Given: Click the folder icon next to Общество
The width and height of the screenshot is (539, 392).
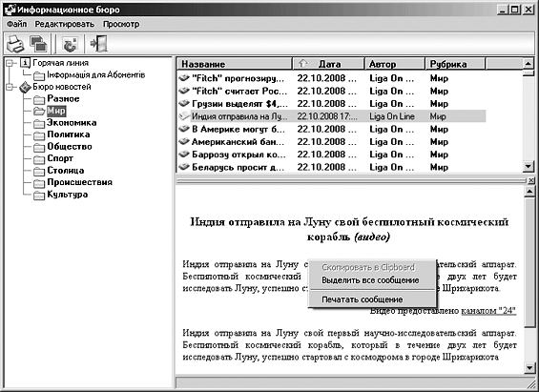Looking at the screenshot, I should pyautogui.click(x=39, y=148).
